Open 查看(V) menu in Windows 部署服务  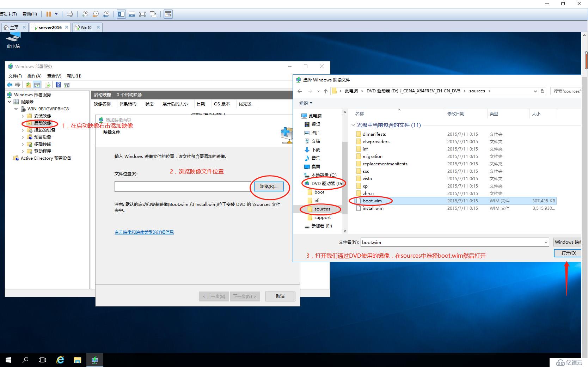pos(54,76)
